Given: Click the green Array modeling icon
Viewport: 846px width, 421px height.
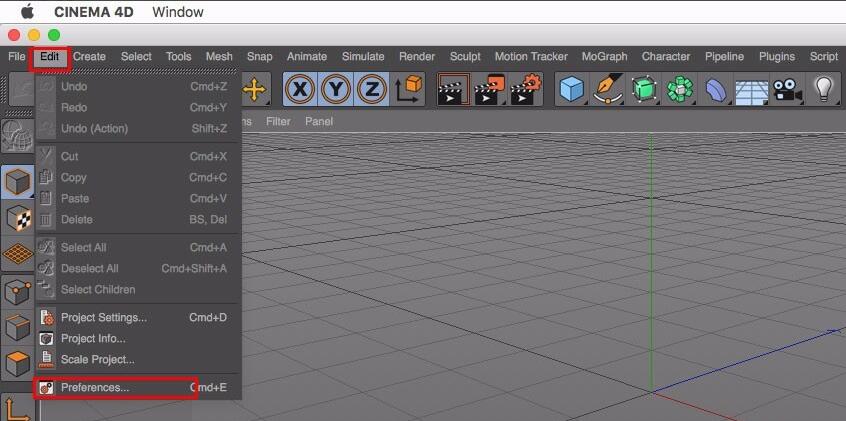Looking at the screenshot, I should pyautogui.click(x=679, y=89).
